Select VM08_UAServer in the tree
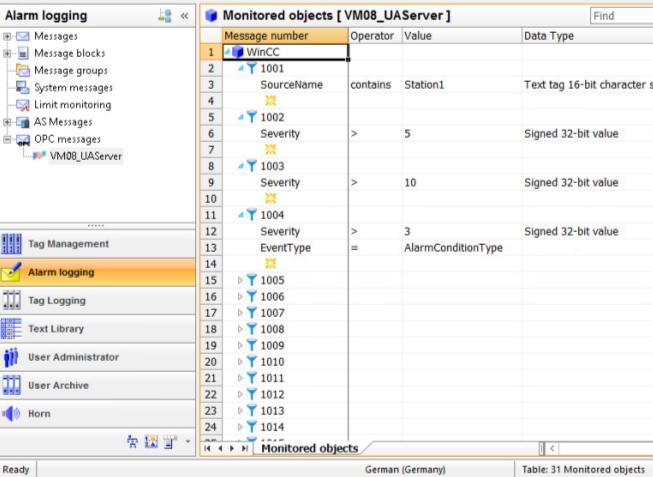Viewport: 653px width, 477px height. tap(86, 156)
